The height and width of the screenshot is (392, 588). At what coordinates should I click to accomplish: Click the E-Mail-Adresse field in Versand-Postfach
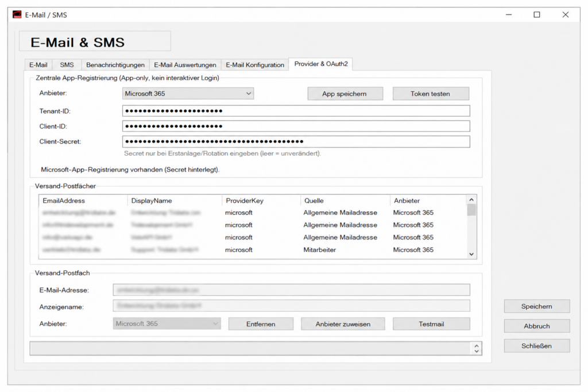coord(291,290)
